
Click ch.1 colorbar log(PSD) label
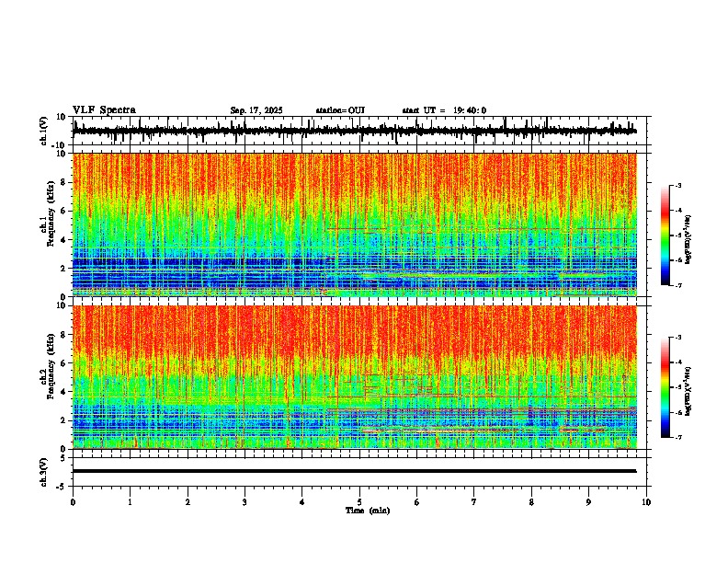pyautogui.click(x=688, y=240)
